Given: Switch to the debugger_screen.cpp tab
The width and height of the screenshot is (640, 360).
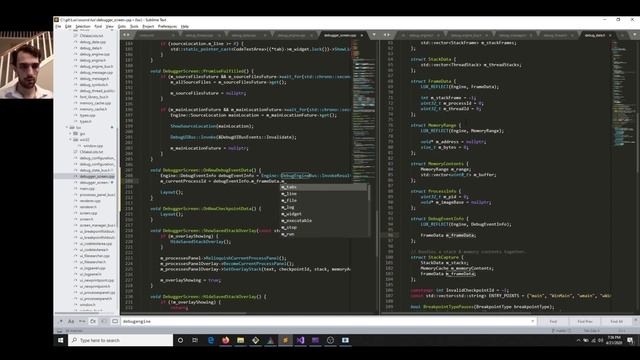Looking at the screenshot, I should point(340,36).
